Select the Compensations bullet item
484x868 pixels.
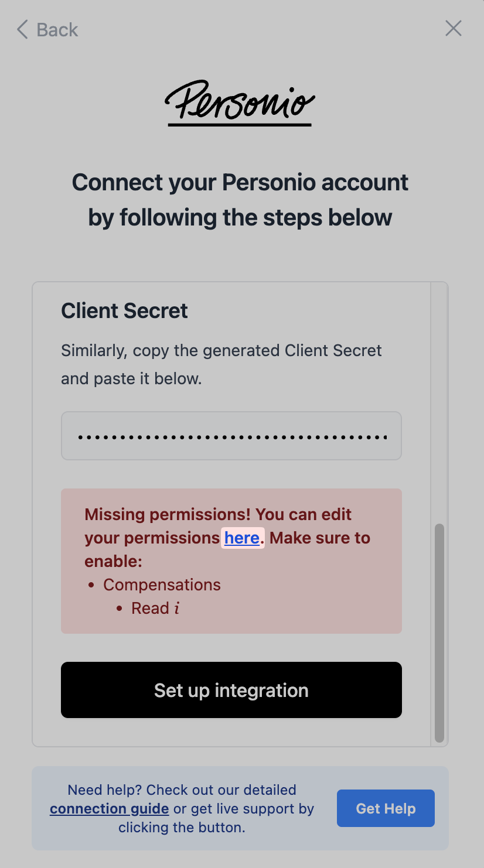click(x=162, y=585)
